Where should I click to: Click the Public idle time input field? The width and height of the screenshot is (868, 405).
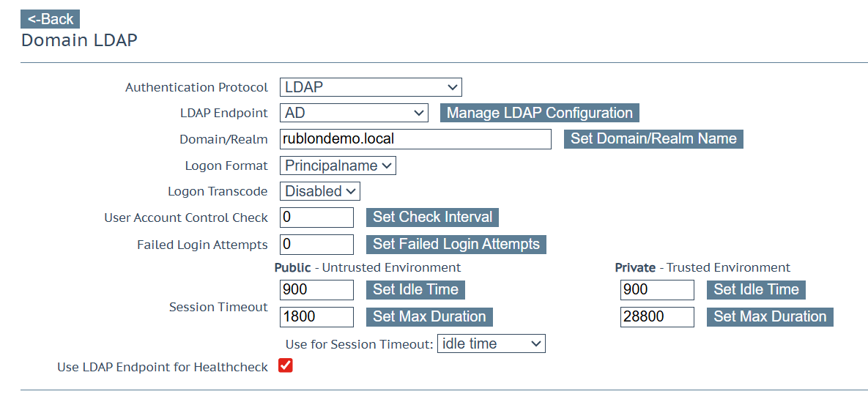point(316,290)
